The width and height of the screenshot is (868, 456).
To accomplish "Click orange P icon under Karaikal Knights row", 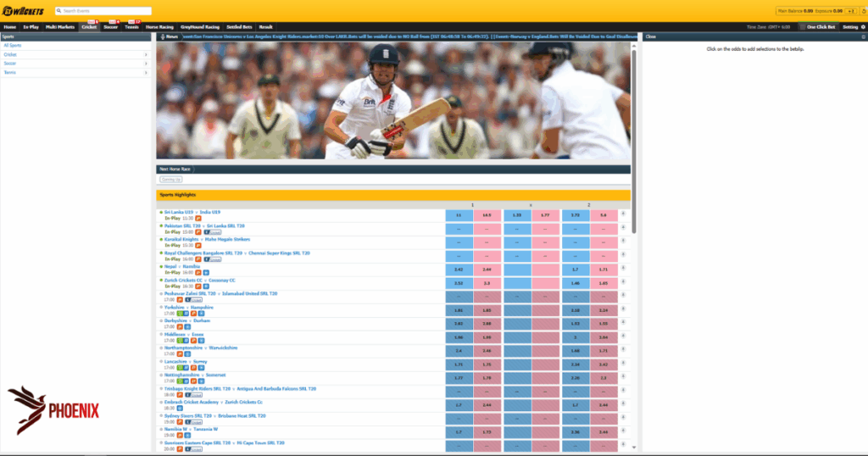I will [x=198, y=246].
